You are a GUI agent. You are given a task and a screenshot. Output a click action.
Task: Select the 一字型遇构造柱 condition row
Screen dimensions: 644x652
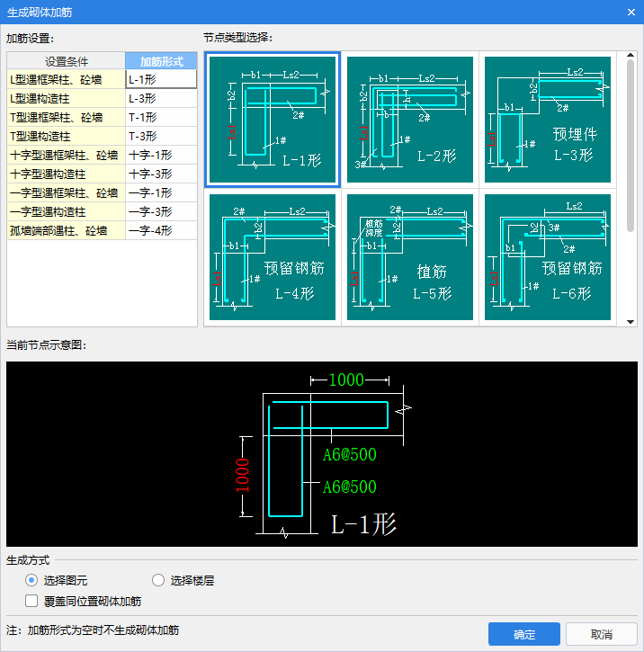[x=66, y=211]
